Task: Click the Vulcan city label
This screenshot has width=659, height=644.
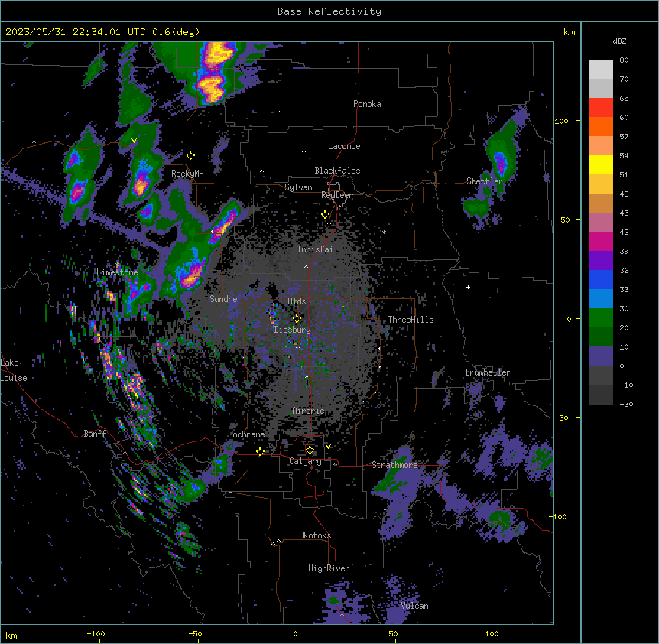Action: coord(415,606)
